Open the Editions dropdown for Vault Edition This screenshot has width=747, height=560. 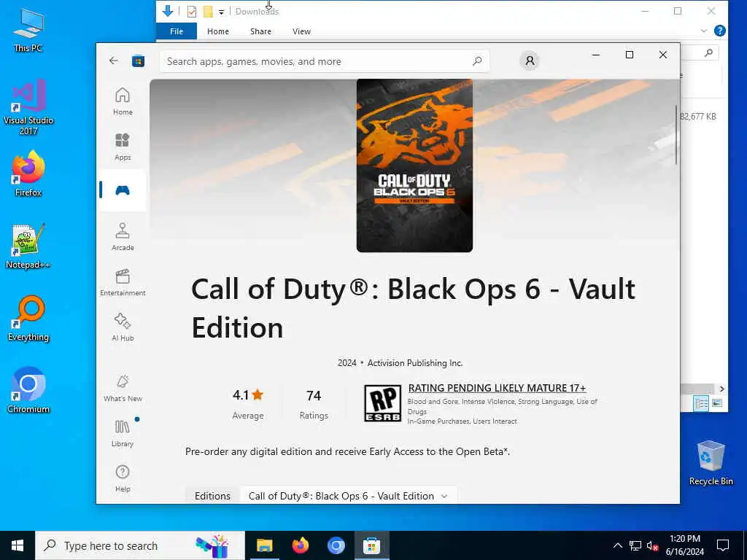coord(348,496)
